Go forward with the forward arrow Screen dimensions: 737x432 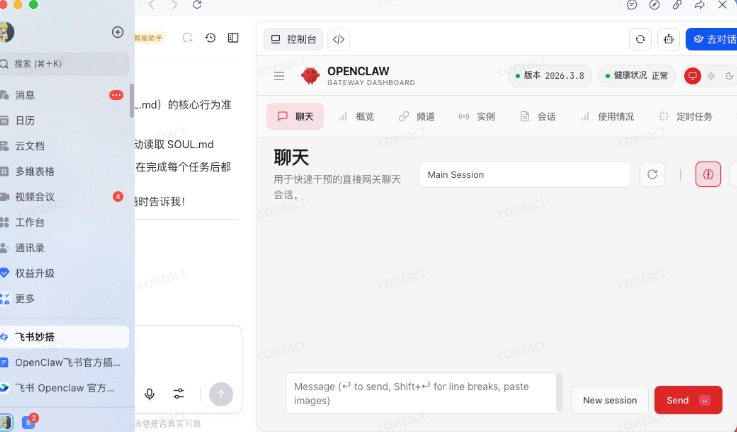[174, 5]
